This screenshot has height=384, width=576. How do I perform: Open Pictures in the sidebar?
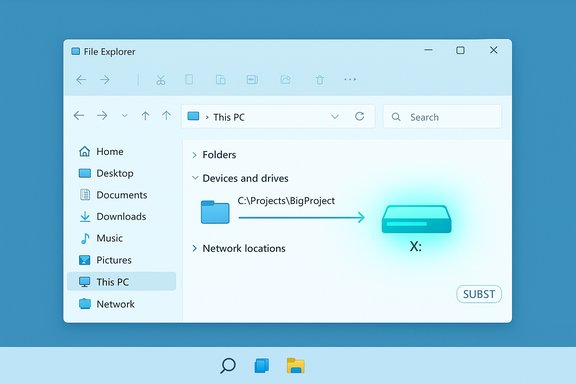pyautogui.click(x=122, y=260)
